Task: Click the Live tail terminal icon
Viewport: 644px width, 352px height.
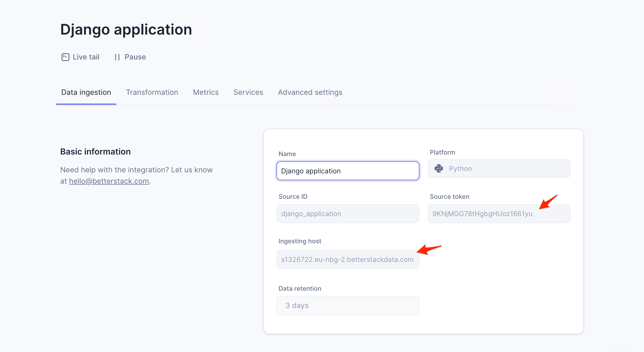Action: pyautogui.click(x=65, y=57)
